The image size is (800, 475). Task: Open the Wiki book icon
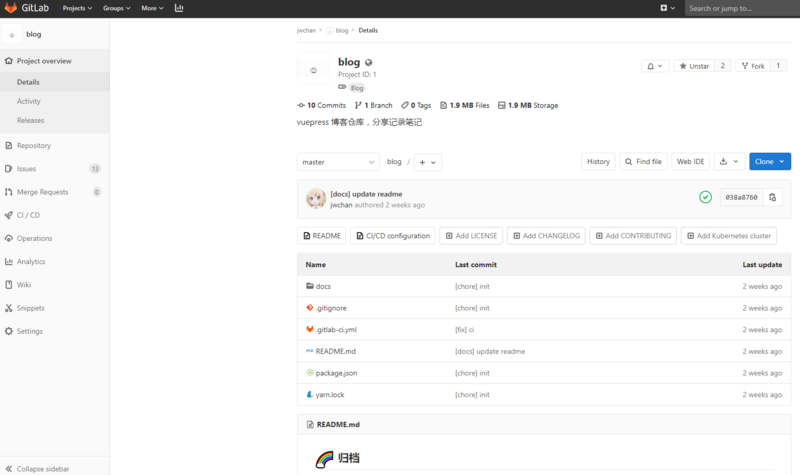click(x=9, y=285)
